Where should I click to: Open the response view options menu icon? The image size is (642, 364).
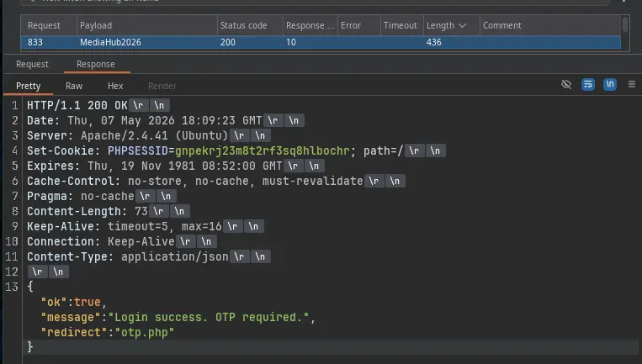(x=632, y=84)
